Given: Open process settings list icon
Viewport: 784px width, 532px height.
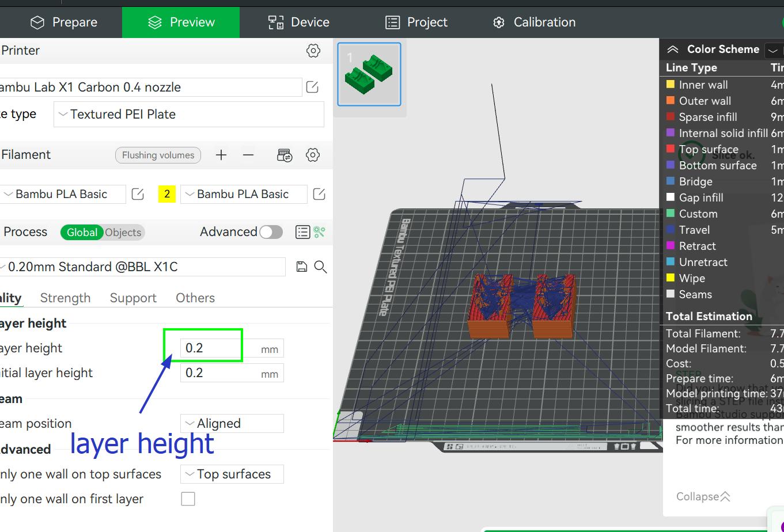Looking at the screenshot, I should [x=302, y=232].
